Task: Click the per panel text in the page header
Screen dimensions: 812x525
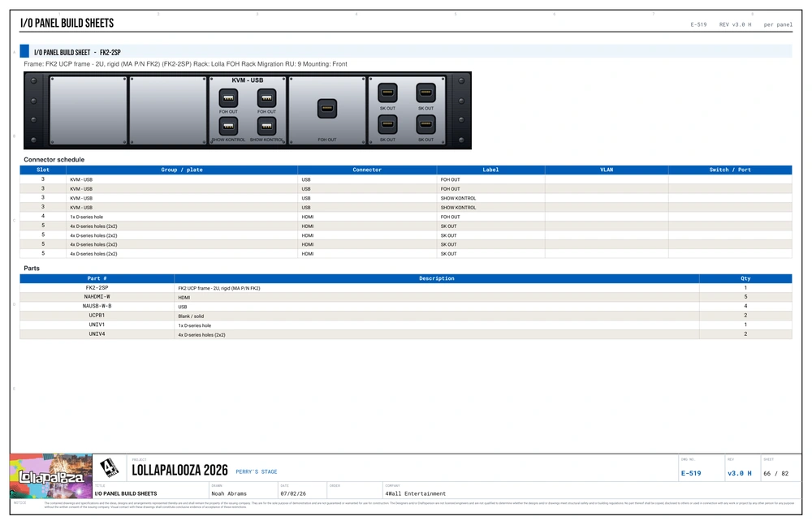Action: pyautogui.click(x=778, y=25)
